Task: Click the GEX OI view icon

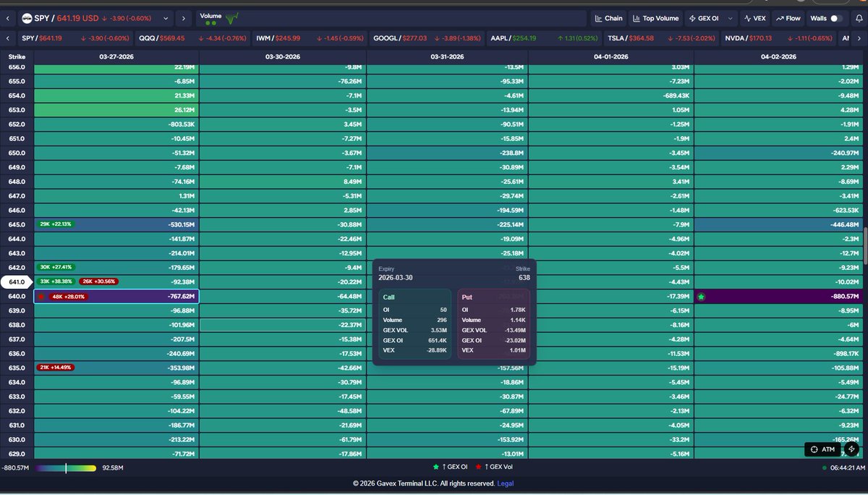Action: (692, 18)
